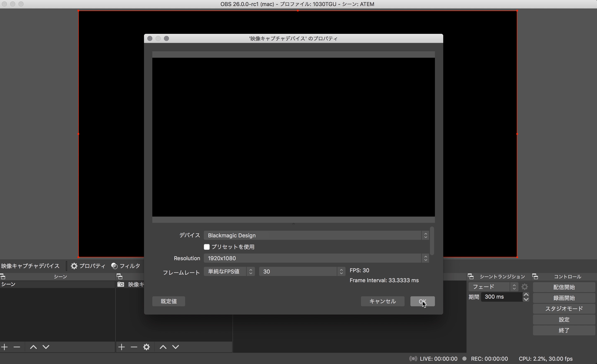The height and width of the screenshot is (364, 597).
Task: Move scene down with arrow icon
Action: click(46, 347)
